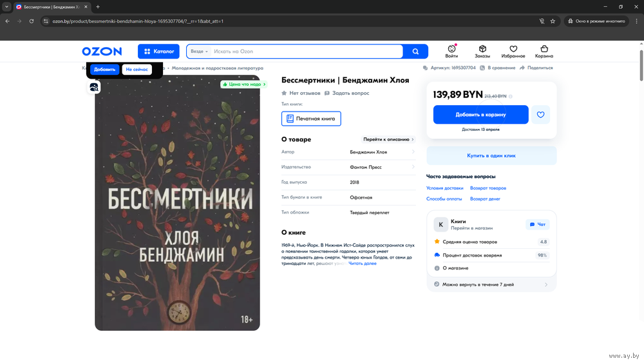Click the Нет отзывов star rating
This screenshot has height=363, width=644.
pyautogui.click(x=301, y=93)
